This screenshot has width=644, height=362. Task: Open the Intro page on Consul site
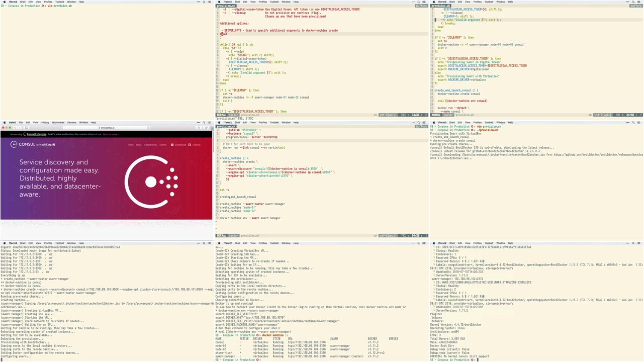coord(131,145)
